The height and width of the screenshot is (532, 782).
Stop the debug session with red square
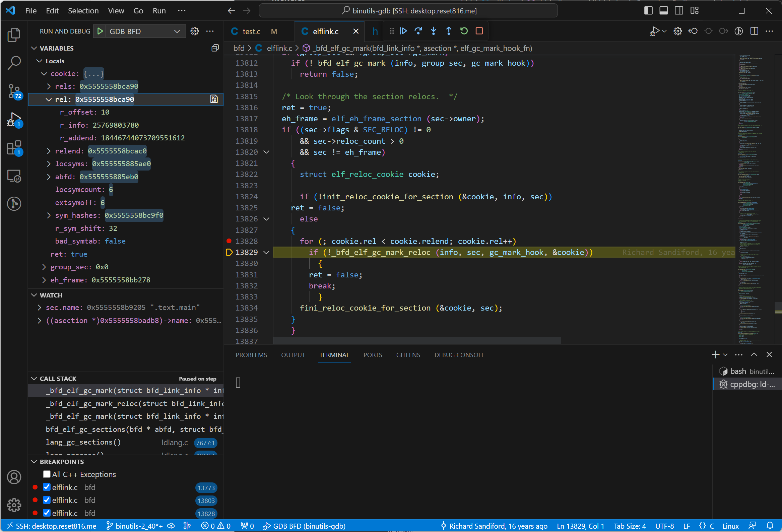tap(479, 31)
